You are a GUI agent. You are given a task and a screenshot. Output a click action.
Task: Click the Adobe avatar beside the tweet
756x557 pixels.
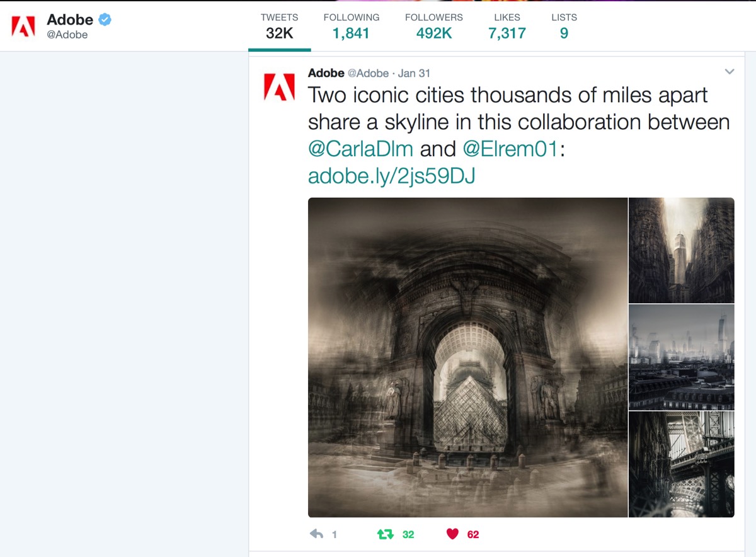point(279,88)
